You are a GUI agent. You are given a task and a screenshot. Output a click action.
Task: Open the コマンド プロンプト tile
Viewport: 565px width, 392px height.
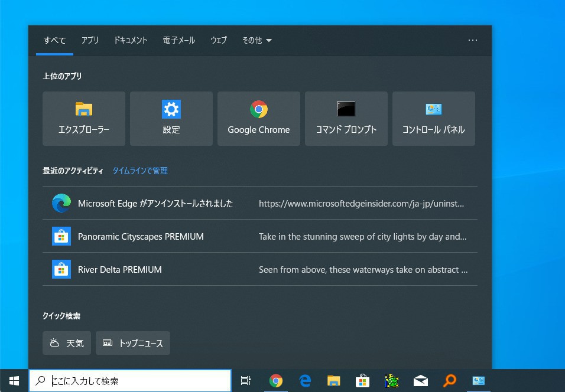[346, 119]
